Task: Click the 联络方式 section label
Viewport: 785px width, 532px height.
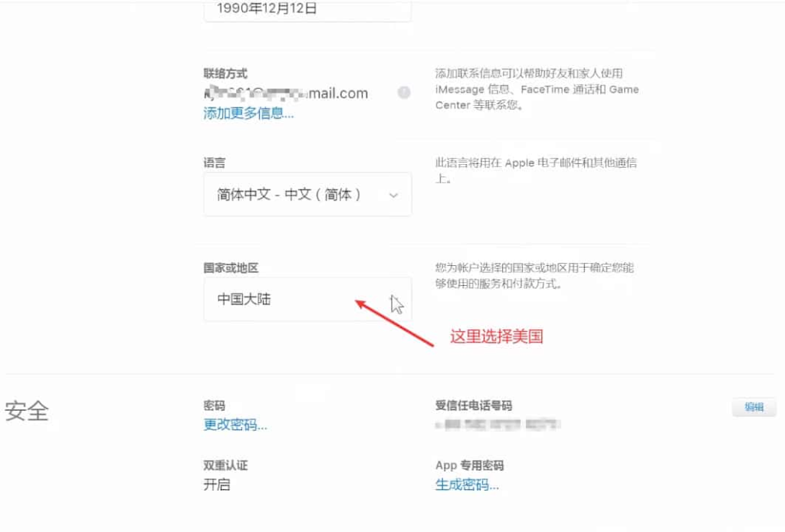Action: (x=225, y=74)
